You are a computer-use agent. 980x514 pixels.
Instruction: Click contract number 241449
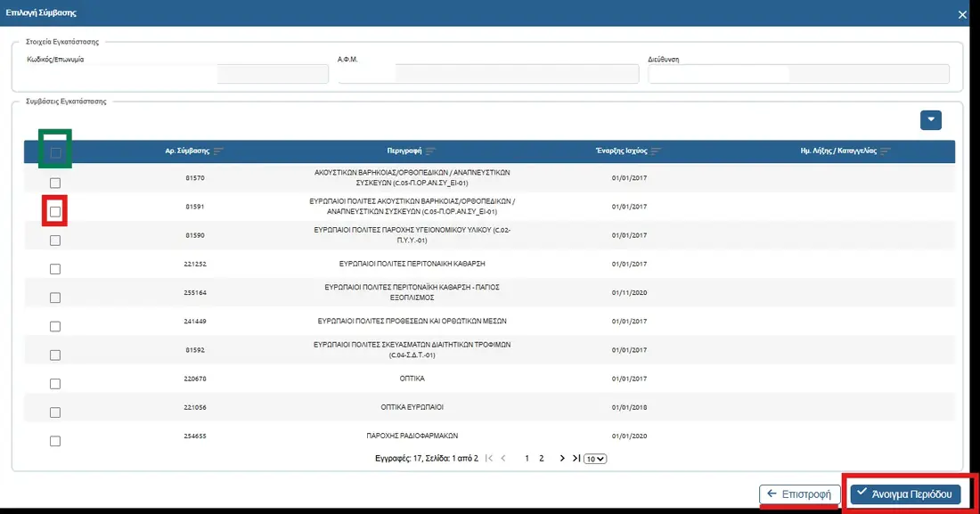[195, 322]
